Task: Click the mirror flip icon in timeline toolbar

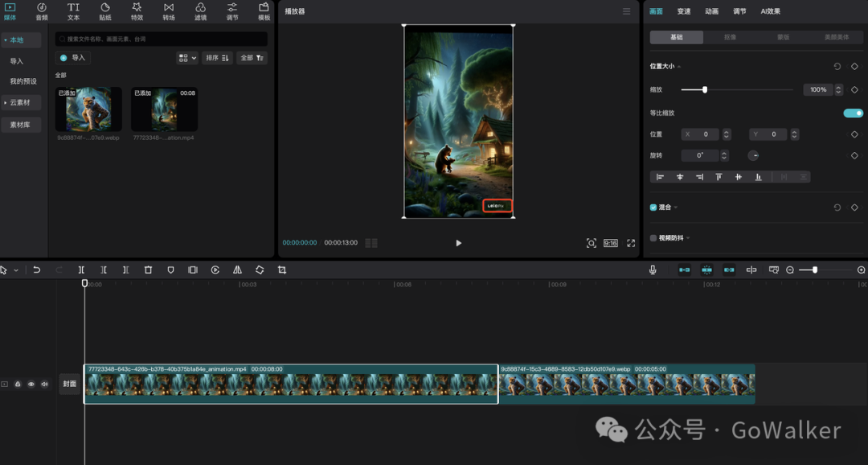Action: (x=237, y=270)
